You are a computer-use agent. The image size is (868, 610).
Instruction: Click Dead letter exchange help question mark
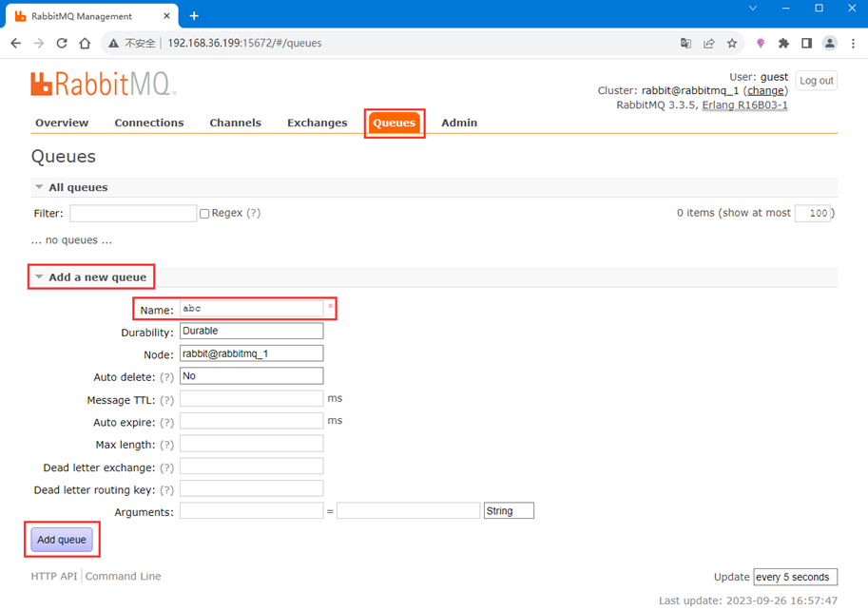point(166,467)
